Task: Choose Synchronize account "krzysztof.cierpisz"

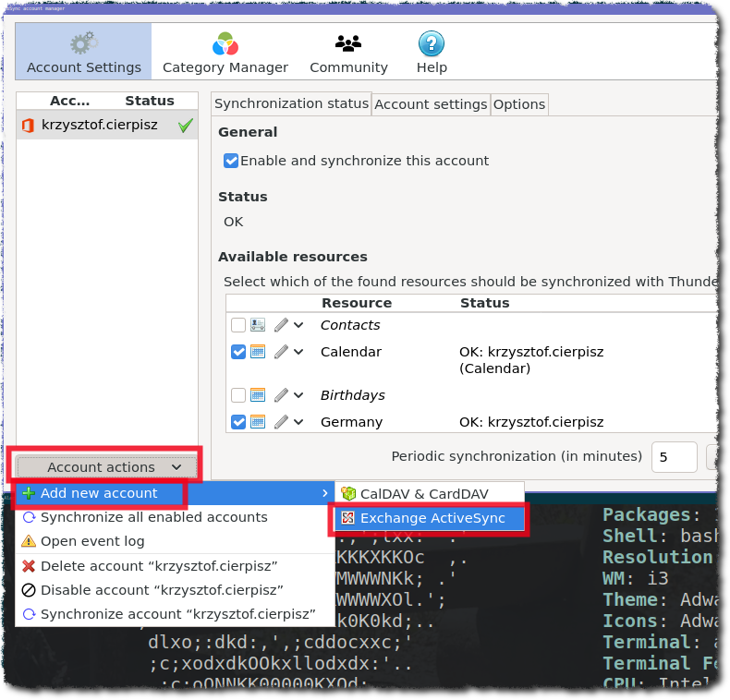Action: (175, 614)
